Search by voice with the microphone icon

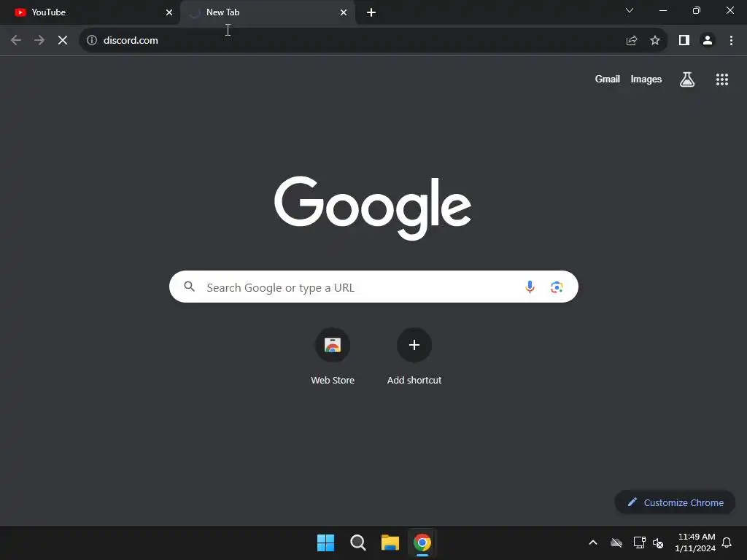530,287
